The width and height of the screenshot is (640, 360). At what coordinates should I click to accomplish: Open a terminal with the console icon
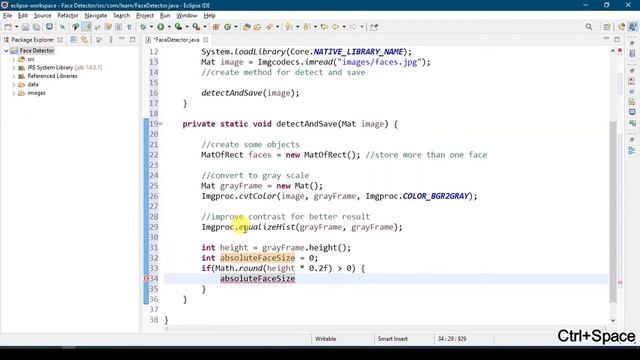click(49, 27)
